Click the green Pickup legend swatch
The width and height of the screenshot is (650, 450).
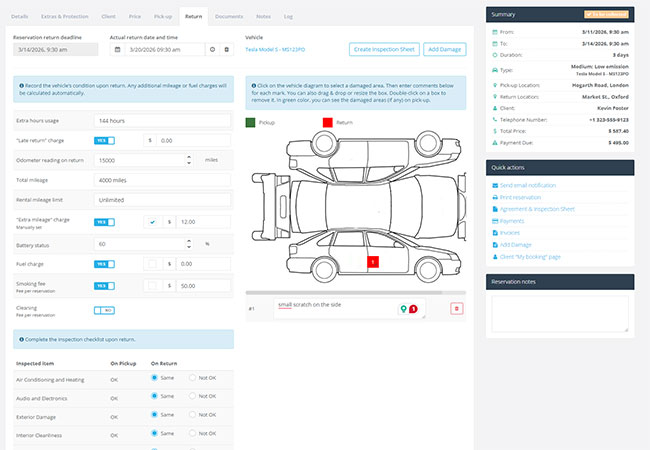[250, 123]
